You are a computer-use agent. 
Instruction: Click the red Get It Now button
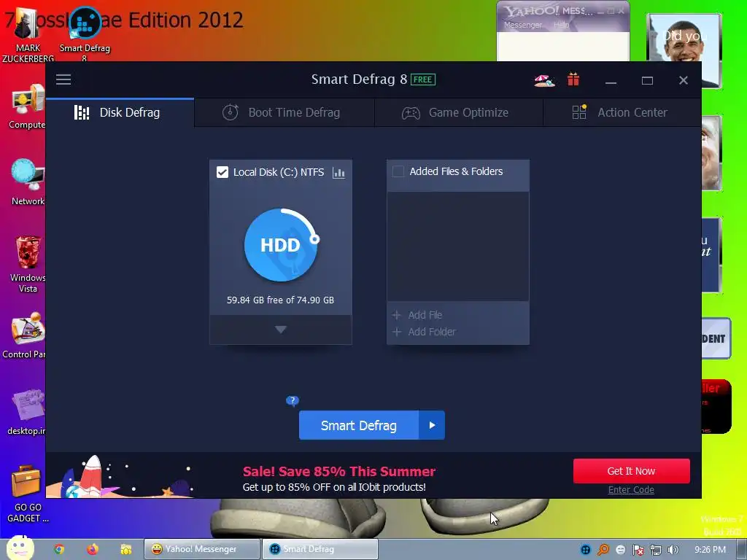point(631,471)
